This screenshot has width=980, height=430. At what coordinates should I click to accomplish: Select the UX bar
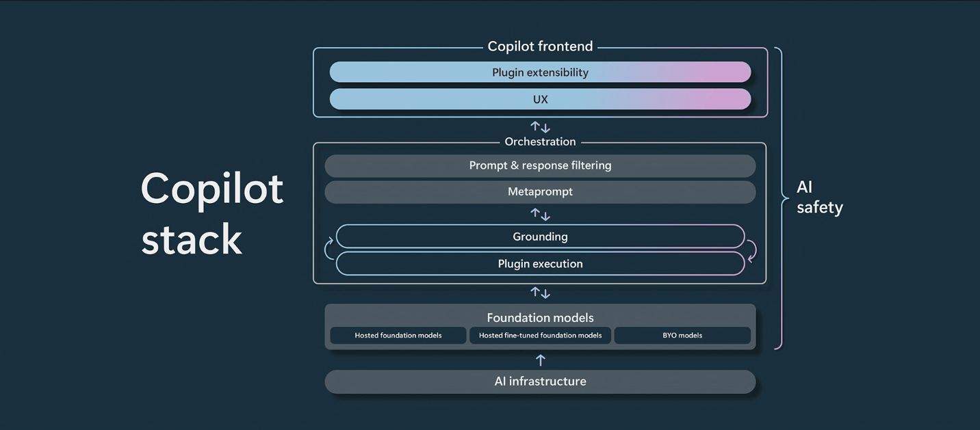(x=540, y=99)
